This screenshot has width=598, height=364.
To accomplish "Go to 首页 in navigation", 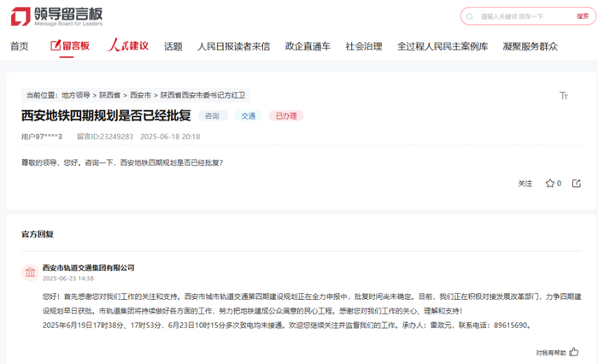I will [20, 46].
